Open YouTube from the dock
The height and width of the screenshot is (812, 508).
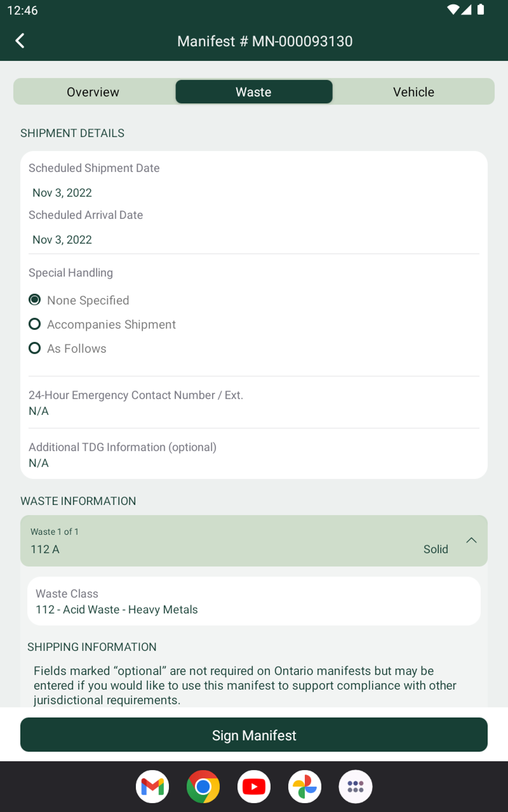point(254,787)
